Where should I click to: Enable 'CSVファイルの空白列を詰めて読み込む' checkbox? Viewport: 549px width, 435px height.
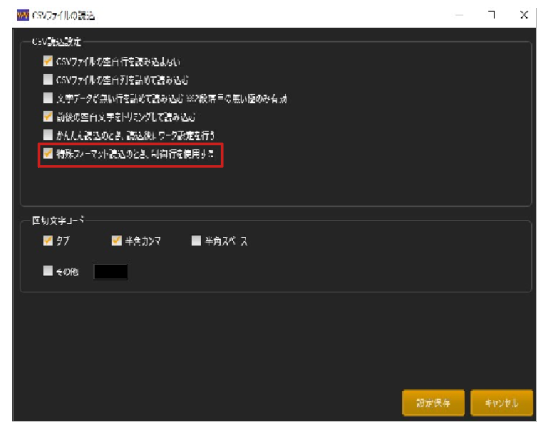coord(48,80)
